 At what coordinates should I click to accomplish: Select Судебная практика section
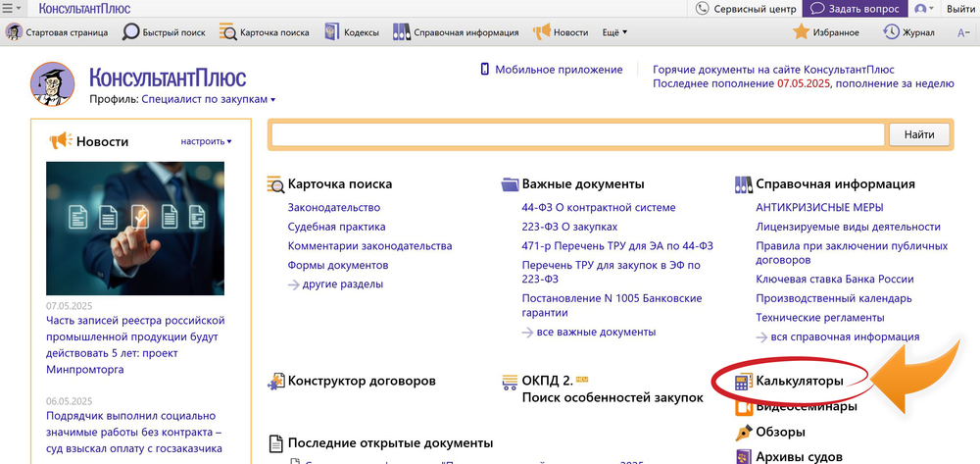(336, 227)
